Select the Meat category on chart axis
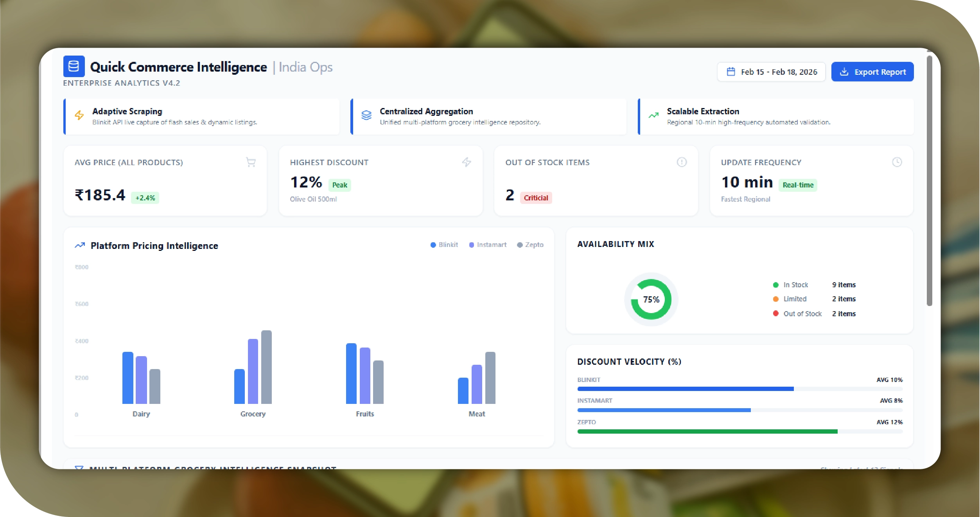Image resolution: width=980 pixels, height=517 pixels. tap(477, 414)
